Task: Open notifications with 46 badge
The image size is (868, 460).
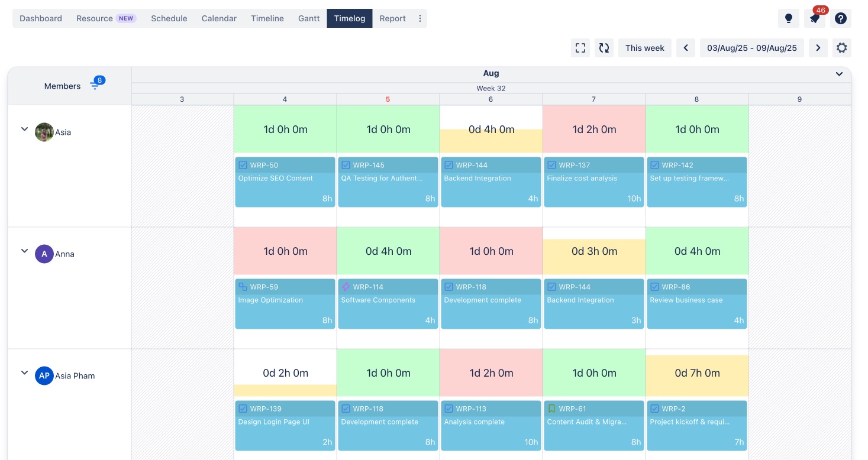Action: tap(815, 18)
